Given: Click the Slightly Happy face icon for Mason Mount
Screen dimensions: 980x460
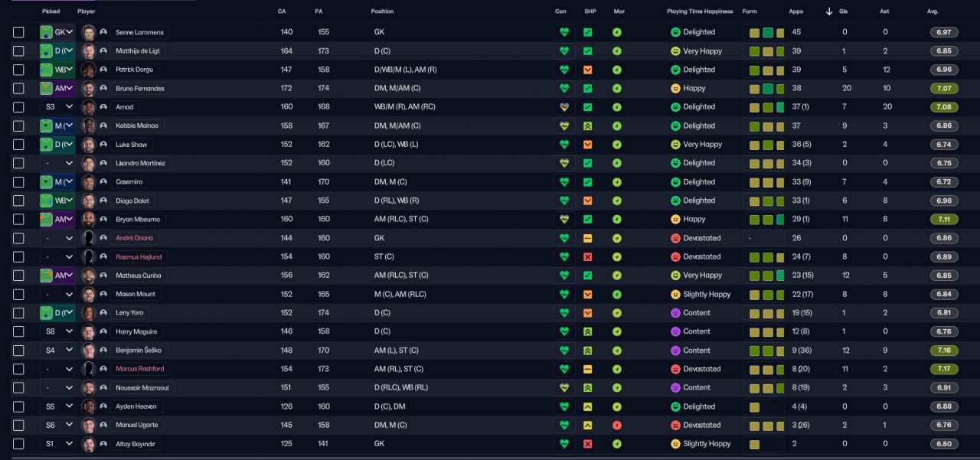Looking at the screenshot, I should tap(675, 294).
